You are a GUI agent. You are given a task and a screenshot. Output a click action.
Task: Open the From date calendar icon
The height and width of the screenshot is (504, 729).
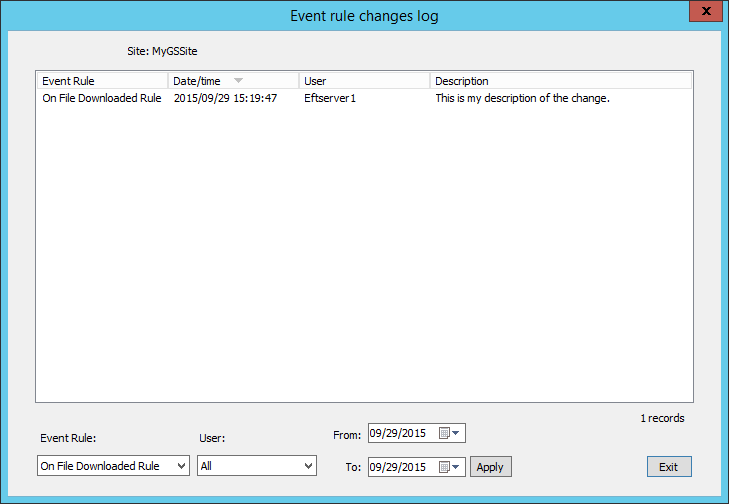tap(444, 434)
